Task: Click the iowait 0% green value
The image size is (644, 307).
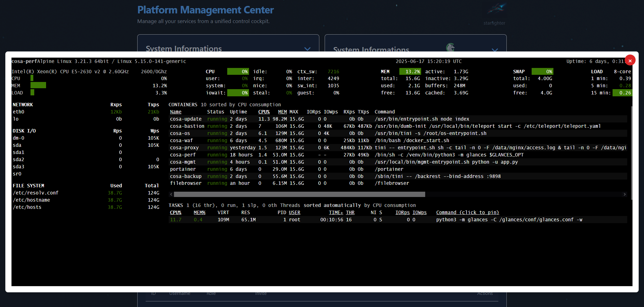Action: 238,93
